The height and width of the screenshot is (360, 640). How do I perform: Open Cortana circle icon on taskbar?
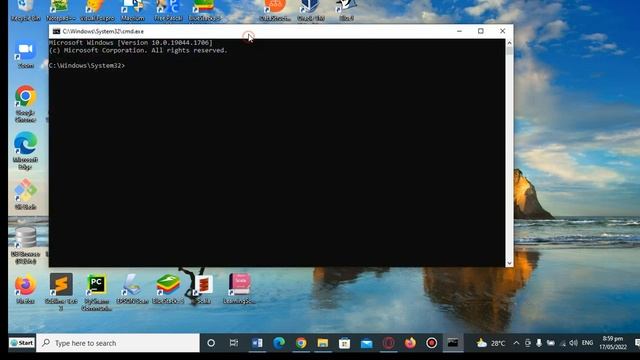211,343
